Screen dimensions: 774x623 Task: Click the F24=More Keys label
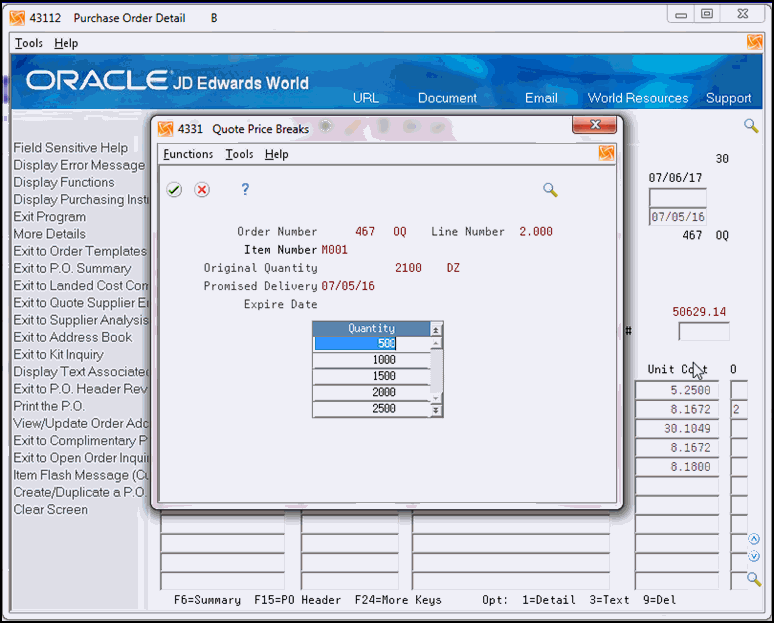click(398, 600)
